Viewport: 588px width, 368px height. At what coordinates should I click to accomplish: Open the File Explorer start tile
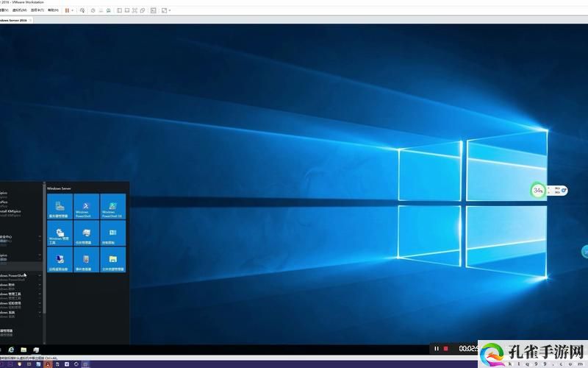point(113,260)
